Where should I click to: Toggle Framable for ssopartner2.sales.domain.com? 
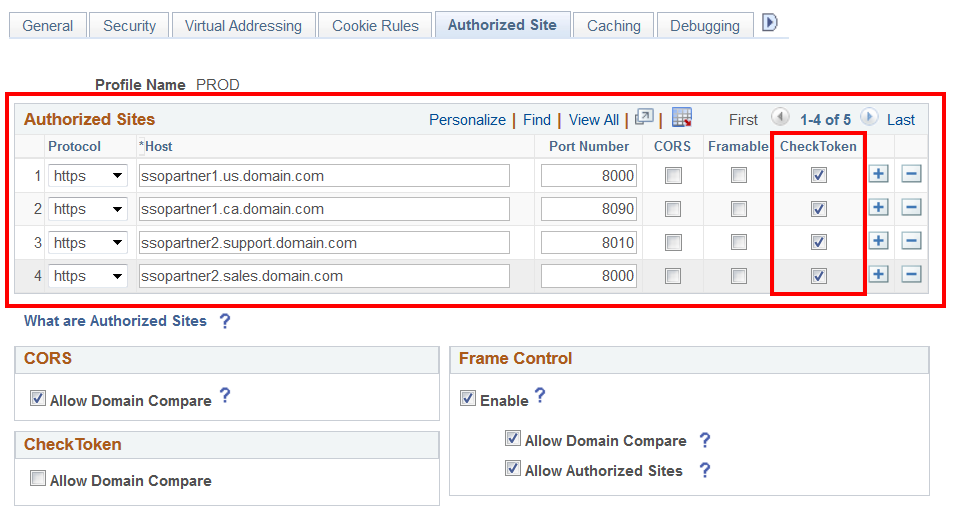[x=739, y=276]
